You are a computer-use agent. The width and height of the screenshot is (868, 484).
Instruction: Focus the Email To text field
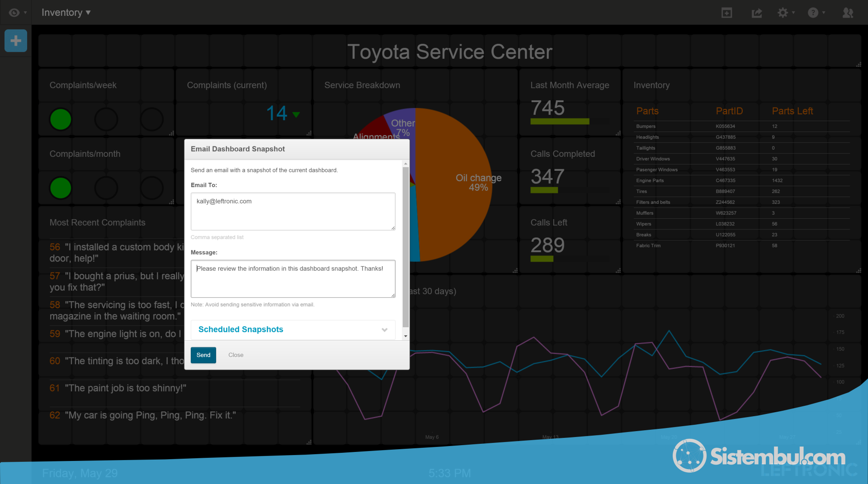[293, 211]
